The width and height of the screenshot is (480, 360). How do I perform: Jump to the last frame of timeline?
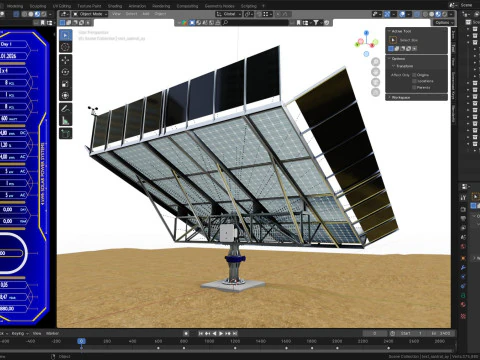click(x=235, y=333)
